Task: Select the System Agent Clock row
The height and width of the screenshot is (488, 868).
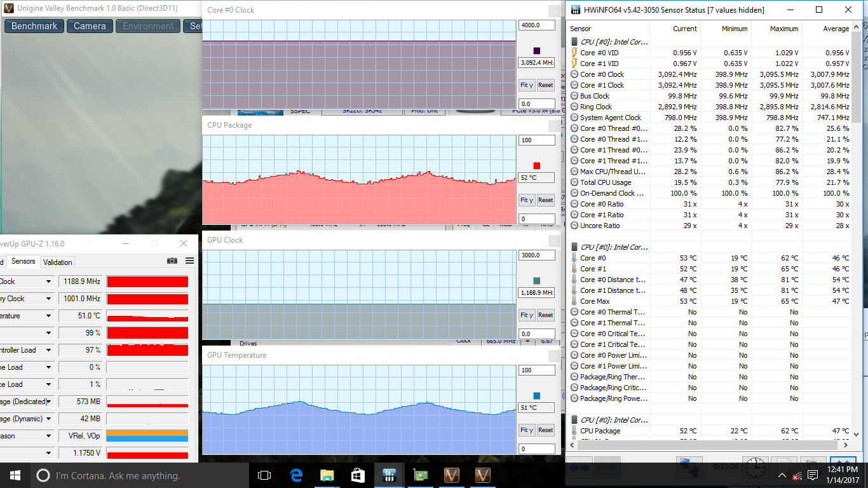Action: pyautogui.click(x=710, y=118)
